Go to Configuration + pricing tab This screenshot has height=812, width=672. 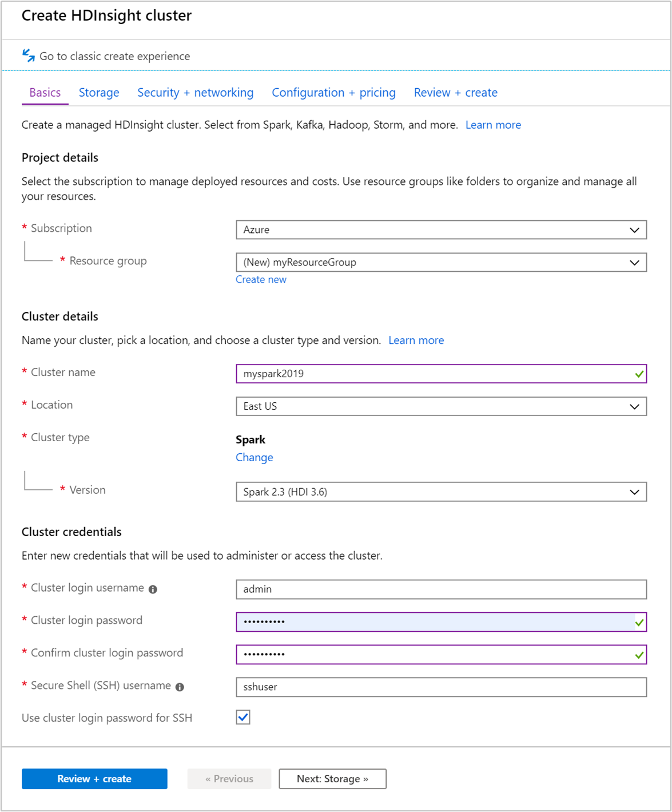[x=333, y=93]
